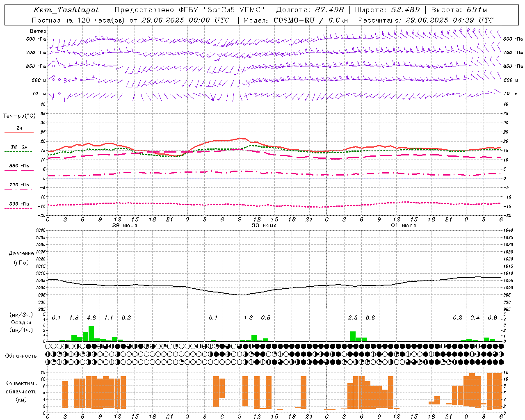Click the Модель COSMO-RU / 6.6км label

click(296, 20)
